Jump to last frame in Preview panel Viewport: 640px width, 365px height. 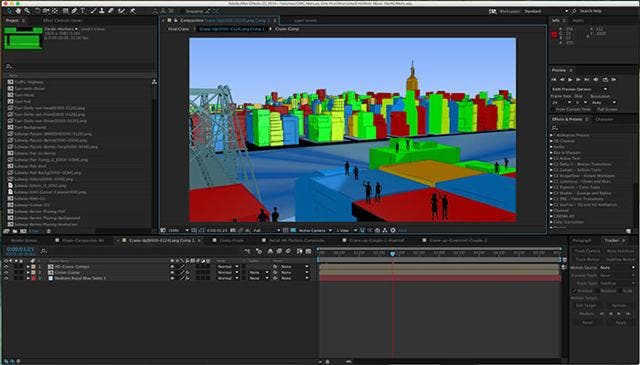click(x=587, y=80)
